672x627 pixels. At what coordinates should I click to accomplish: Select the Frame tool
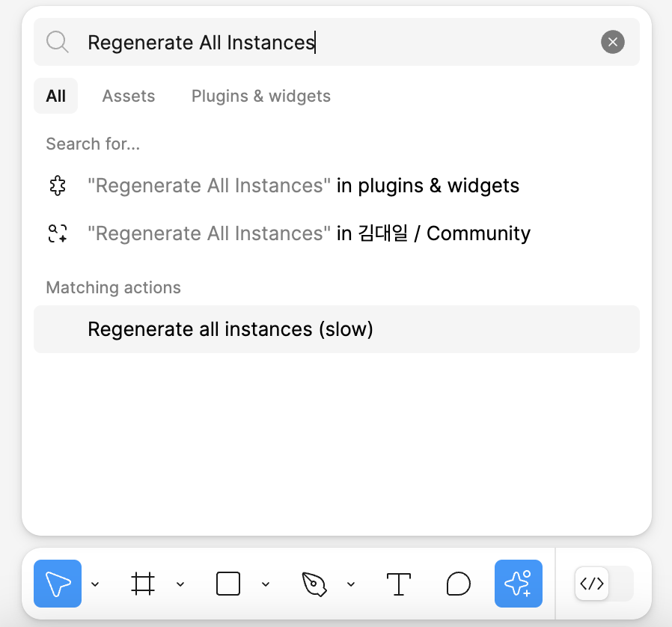pyautogui.click(x=143, y=584)
